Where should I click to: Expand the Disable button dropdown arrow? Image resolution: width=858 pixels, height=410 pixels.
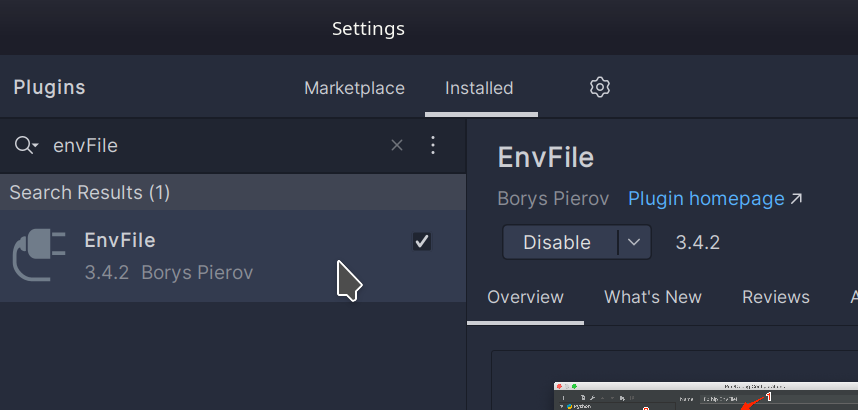(634, 242)
